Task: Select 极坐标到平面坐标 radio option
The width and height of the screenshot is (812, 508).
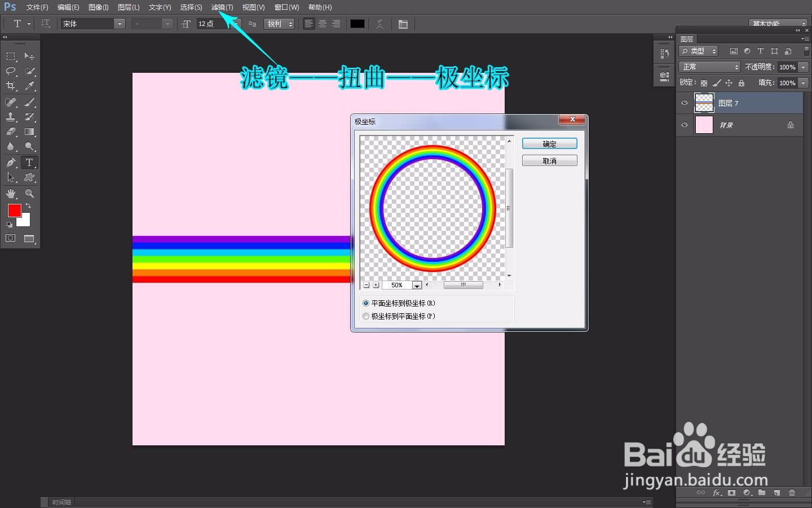Action: pos(366,316)
